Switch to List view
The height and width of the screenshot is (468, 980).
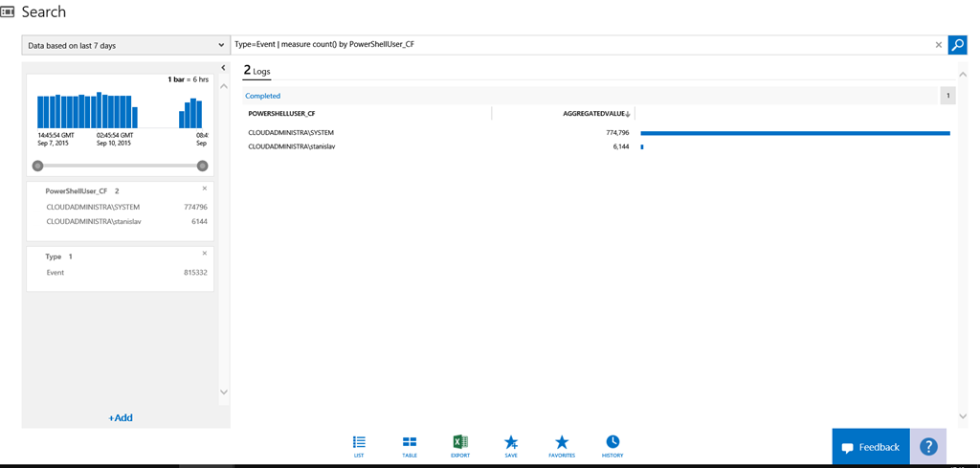[x=359, y=445]
